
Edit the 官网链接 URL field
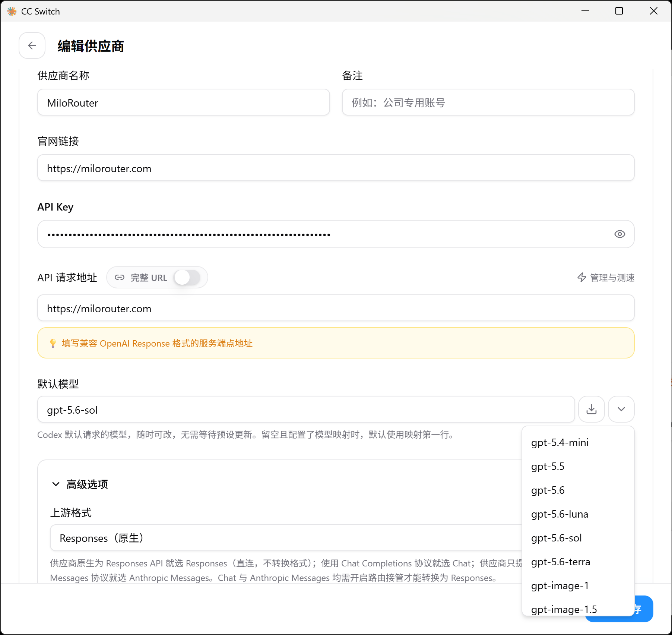336,168
